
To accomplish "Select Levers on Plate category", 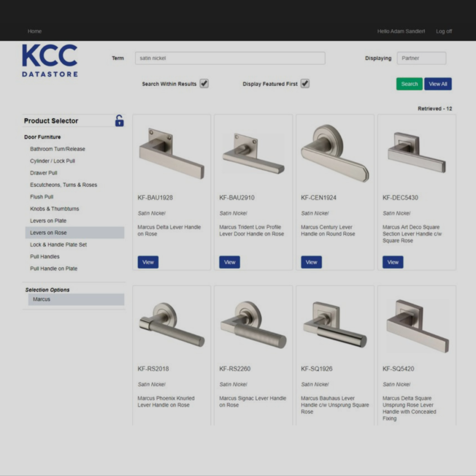I will click(x=48, y=221).
